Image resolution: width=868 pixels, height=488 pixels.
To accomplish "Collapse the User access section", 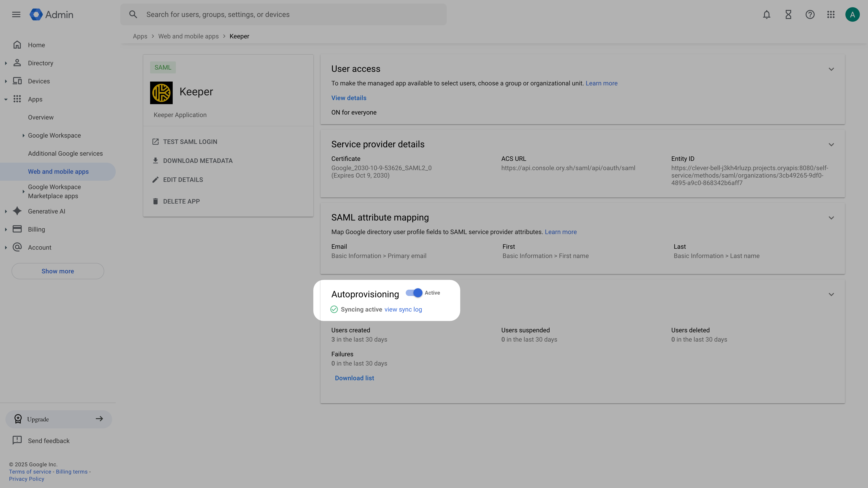I will [x=831, y=69].
